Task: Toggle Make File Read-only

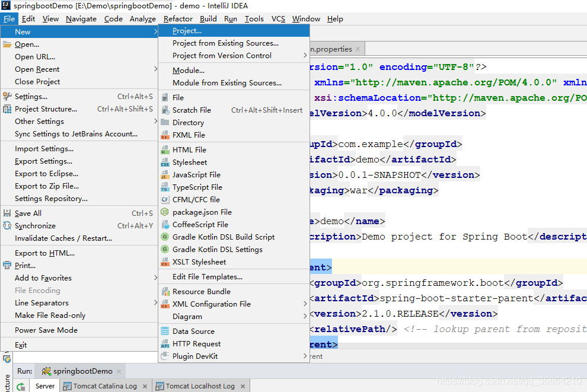Action: pyautogui.click(x=79, y=315)
